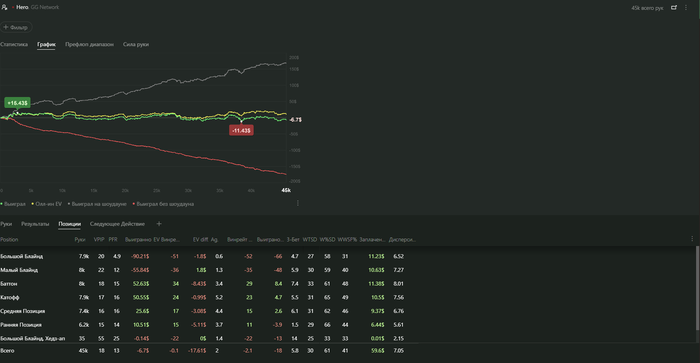This screenshot has width=700, height=363.
Task: Click the 59.6$ total rake cell
Action: [x=377, y=350]
